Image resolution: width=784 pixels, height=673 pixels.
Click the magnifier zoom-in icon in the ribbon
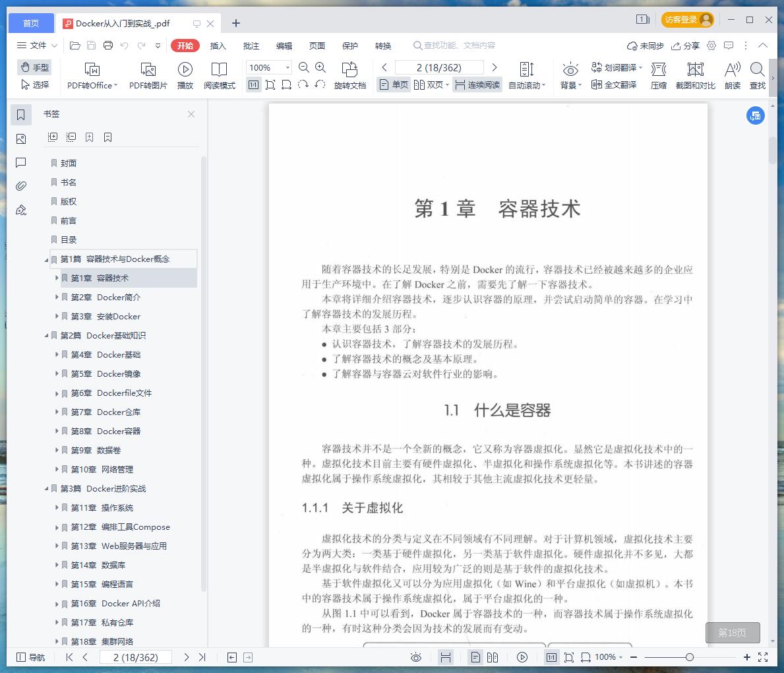[x=320, y=67]
